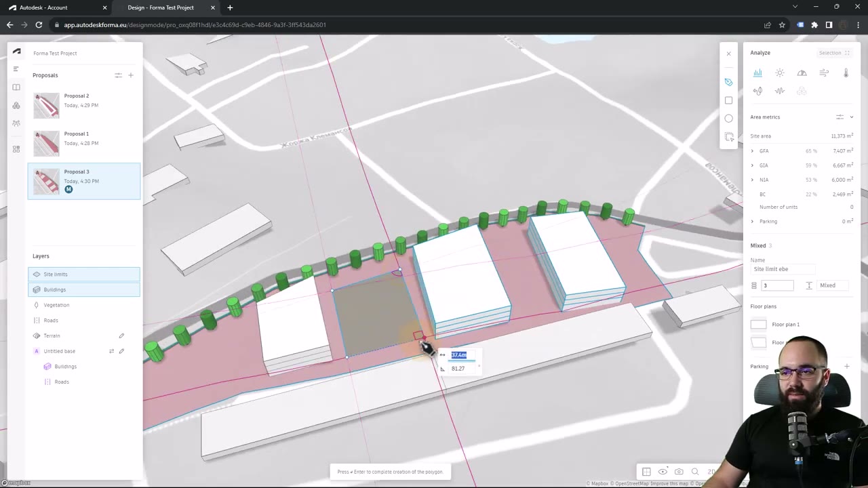Click the Forma logo in the left rail

coord(17,52)
